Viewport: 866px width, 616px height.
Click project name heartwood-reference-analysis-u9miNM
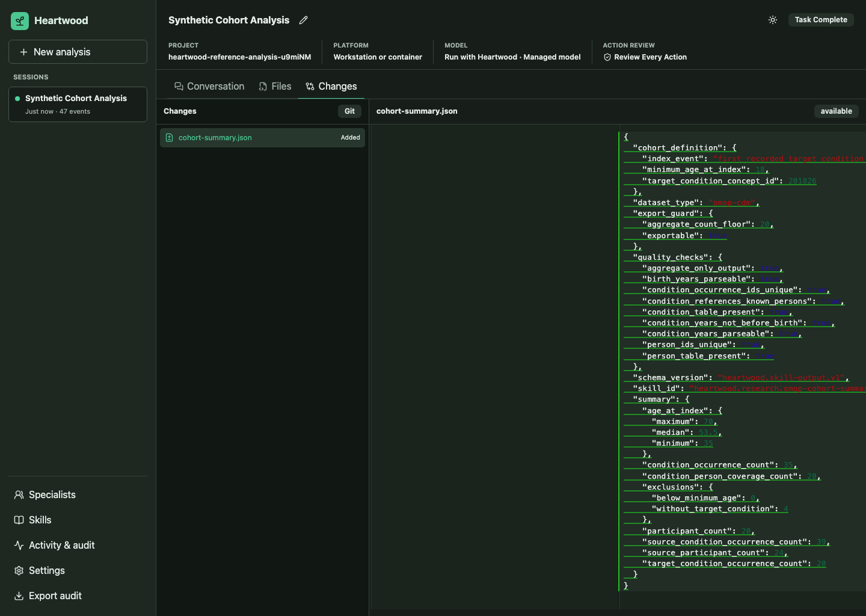click(239, 57)
